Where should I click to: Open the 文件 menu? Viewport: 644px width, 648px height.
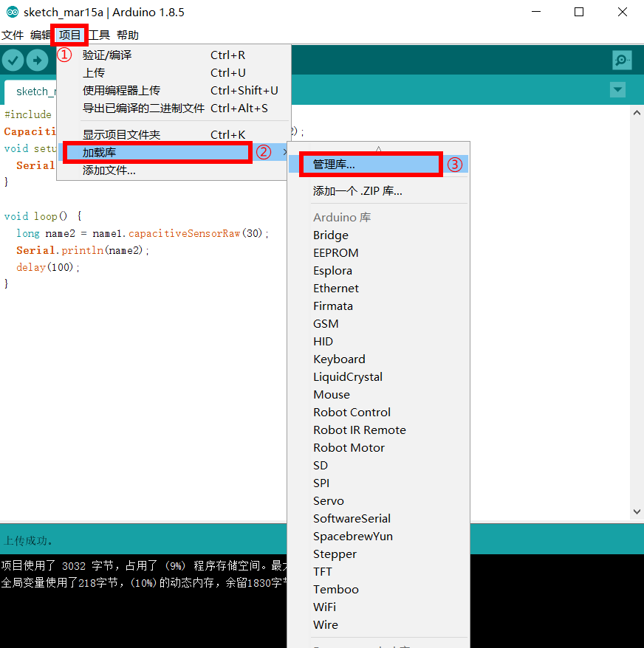[x=13, y=35]
